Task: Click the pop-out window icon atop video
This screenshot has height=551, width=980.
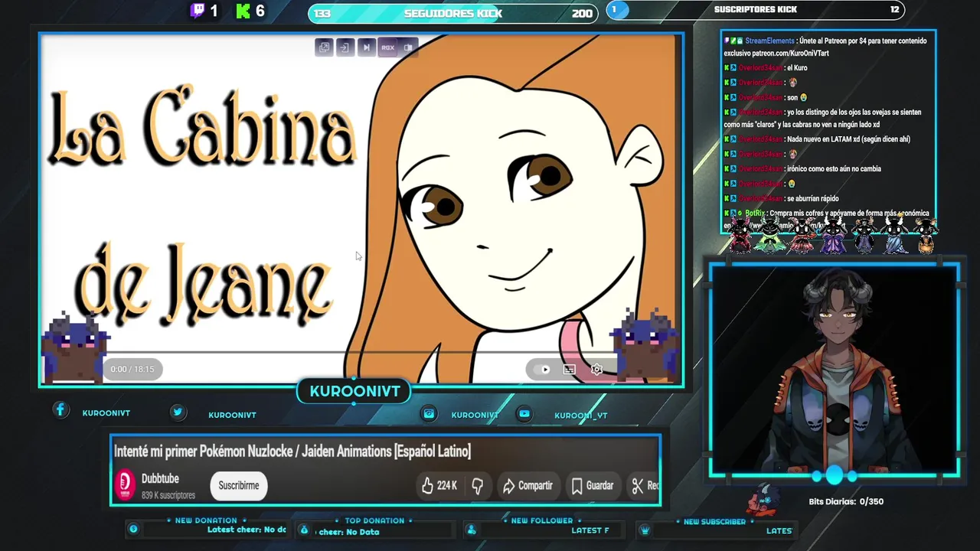Action: point(325,47)
